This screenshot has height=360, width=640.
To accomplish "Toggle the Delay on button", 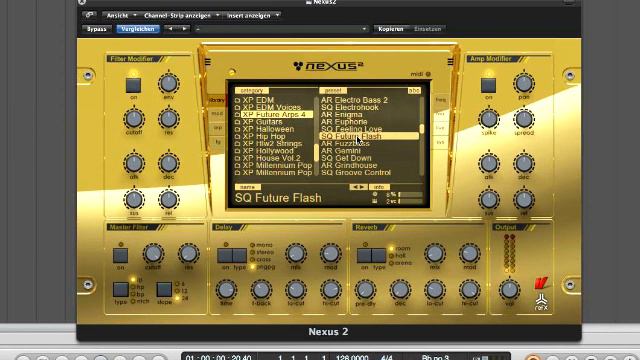I will pyautogui.click(x=225, y=256).
